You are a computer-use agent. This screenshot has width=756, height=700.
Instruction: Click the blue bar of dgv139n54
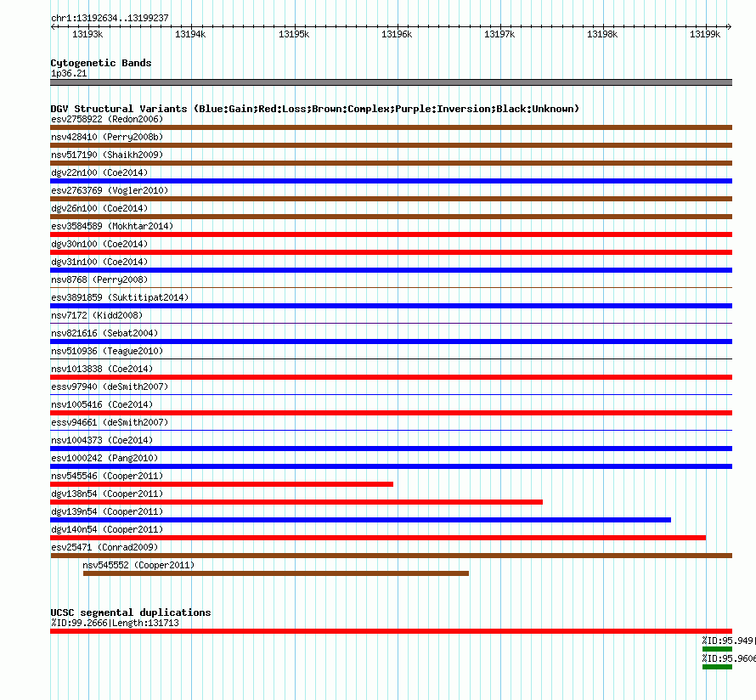361,520
